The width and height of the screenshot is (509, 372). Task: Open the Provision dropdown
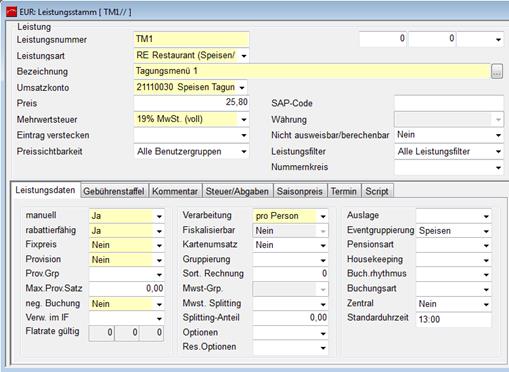pos(159,260)
